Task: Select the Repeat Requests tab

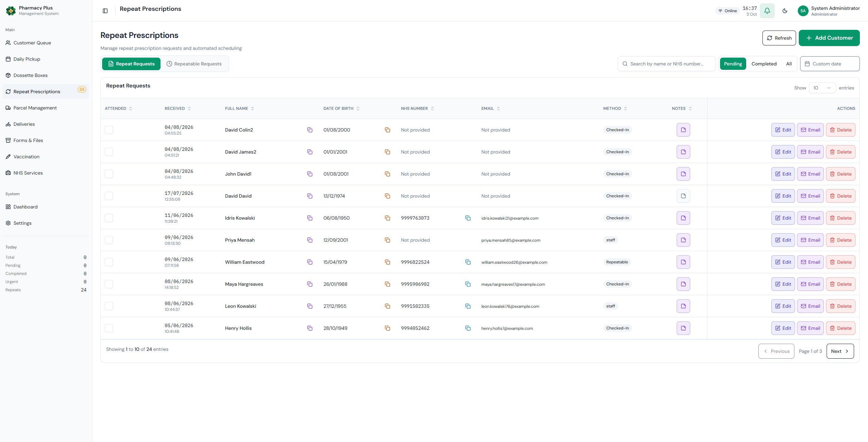Action: [x=131, y=64]
